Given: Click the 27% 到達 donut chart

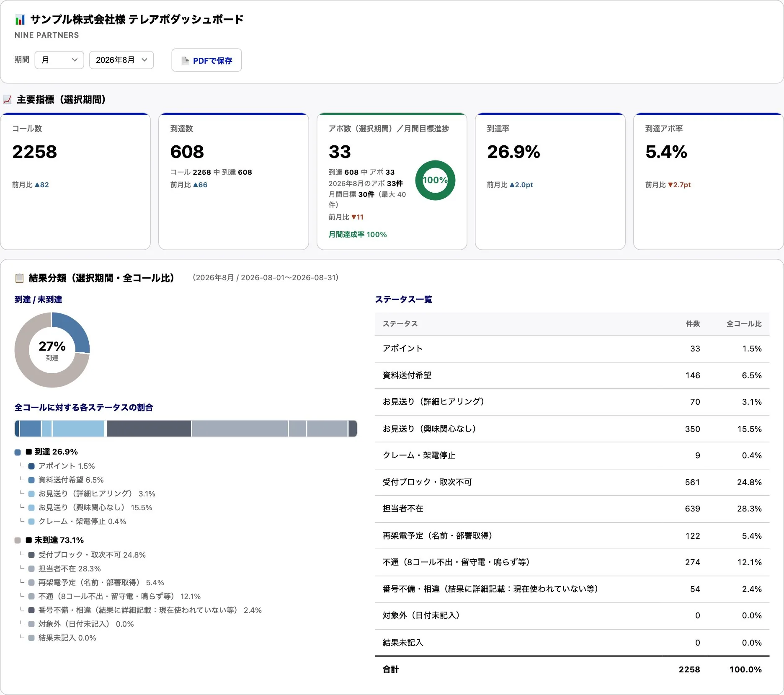Looking at the screenshot, I should tap(52, 350).
